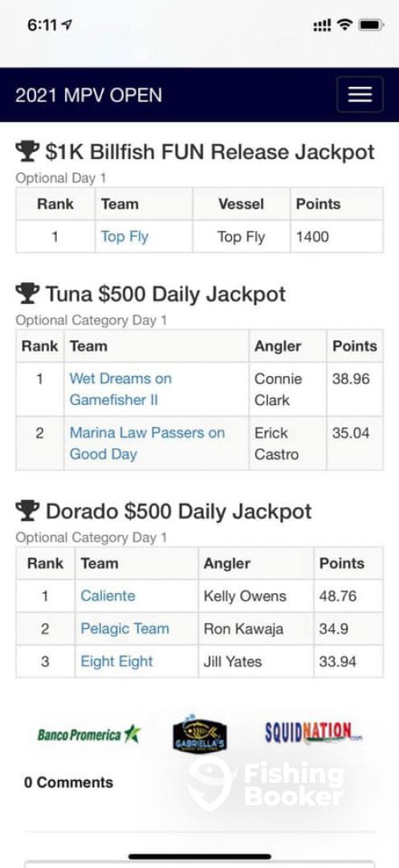The image size is (399, 868).
Task: Tap the battery status icon
Action: (370, 25)
